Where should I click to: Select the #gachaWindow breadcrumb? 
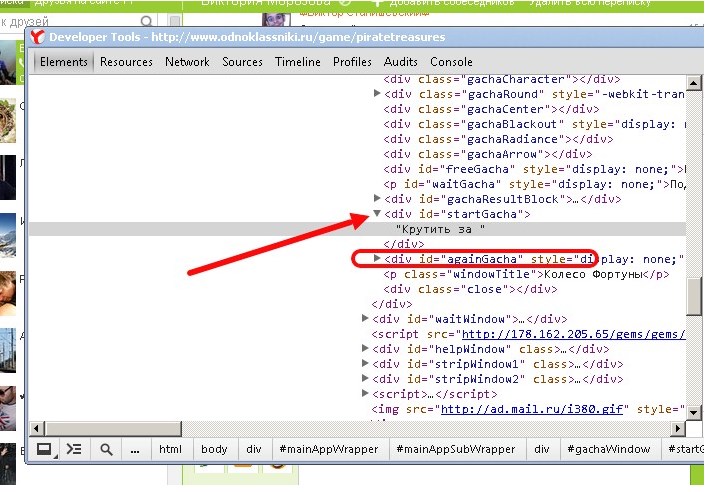[x=609, y=449]
